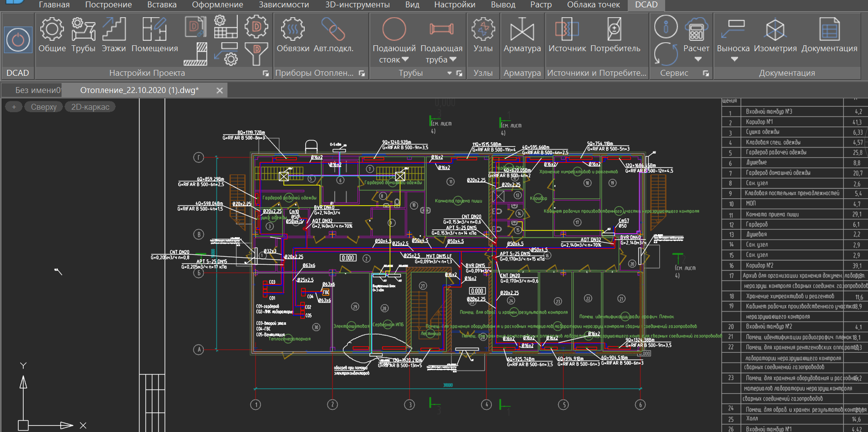Open Этажи floors settings
Screen dimensions: 868x432
point(114,34)
